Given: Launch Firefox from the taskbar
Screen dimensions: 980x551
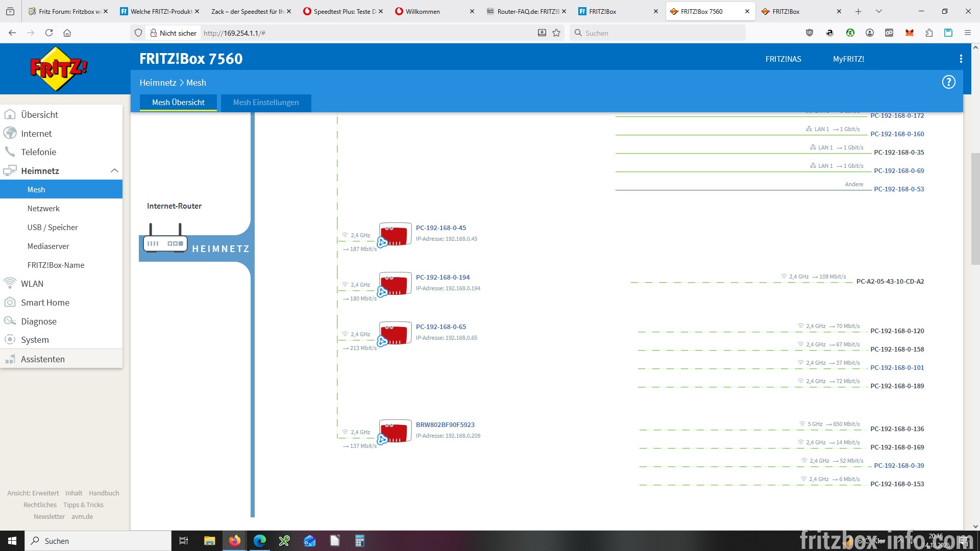Looking at the screenshot, I should [235, 541].
